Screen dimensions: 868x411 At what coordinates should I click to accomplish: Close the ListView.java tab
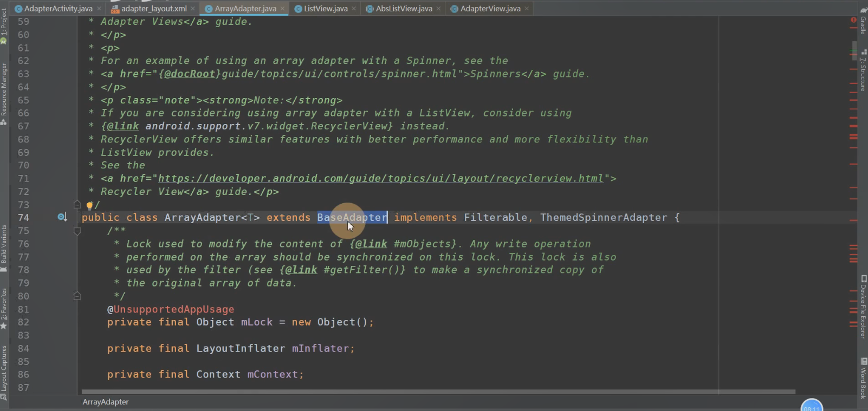click(x=354, y=9)
